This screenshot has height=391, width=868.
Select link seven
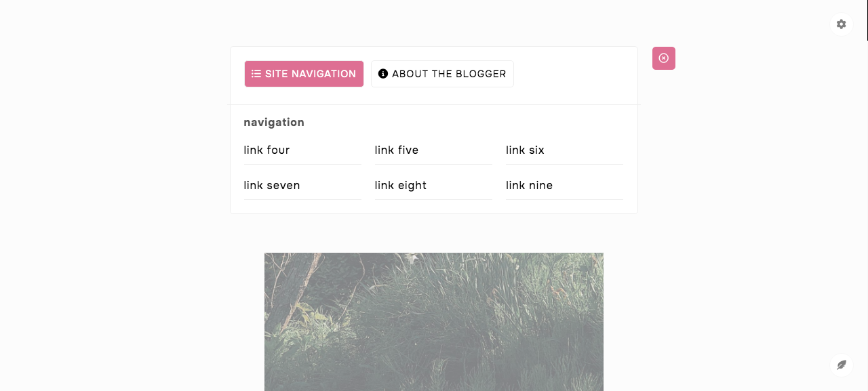point(272,185)
